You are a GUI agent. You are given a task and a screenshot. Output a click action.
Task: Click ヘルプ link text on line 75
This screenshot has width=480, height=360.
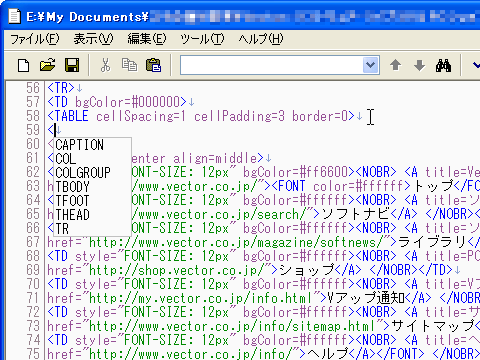(x=328, y=354)
